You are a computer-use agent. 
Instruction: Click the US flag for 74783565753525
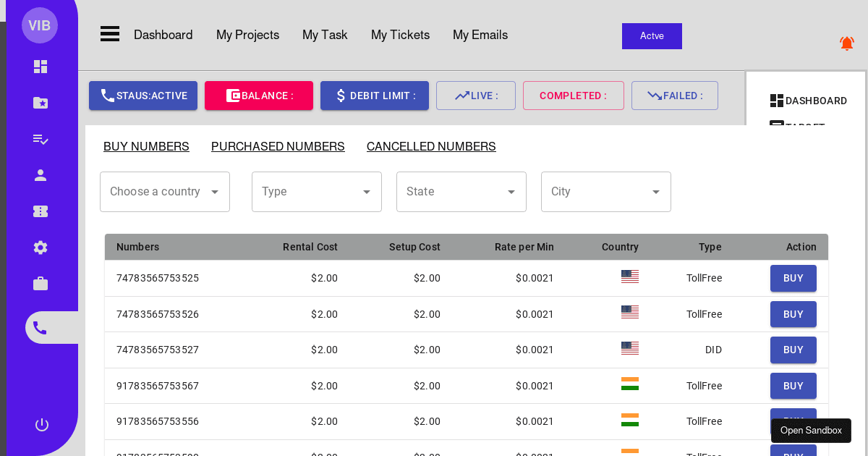630,276
